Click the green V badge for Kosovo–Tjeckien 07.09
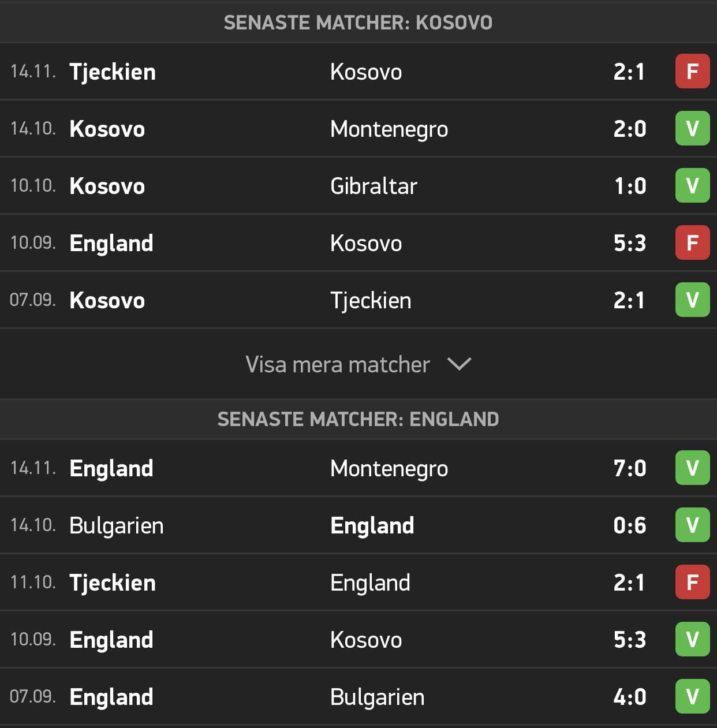 (692, 300)
